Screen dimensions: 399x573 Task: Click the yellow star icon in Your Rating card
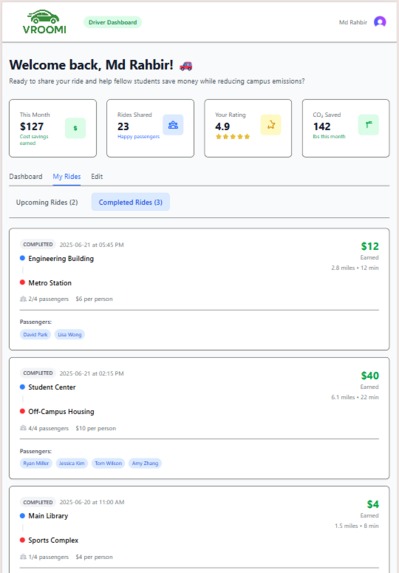click(271, 125)
